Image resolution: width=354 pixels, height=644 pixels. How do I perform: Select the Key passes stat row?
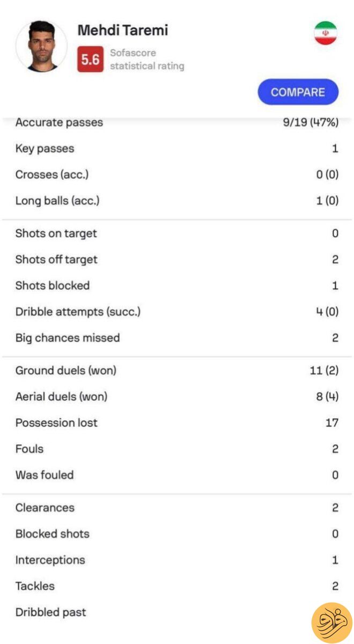[177, 149]
